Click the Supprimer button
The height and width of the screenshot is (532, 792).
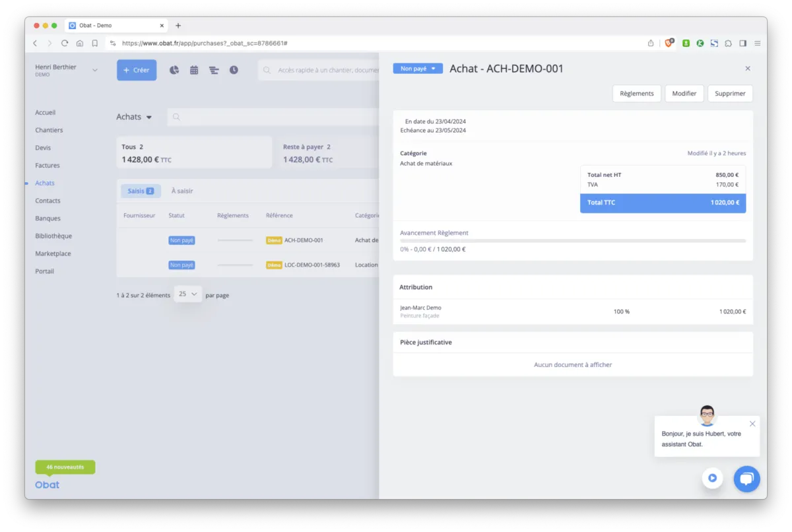[730, 94]
